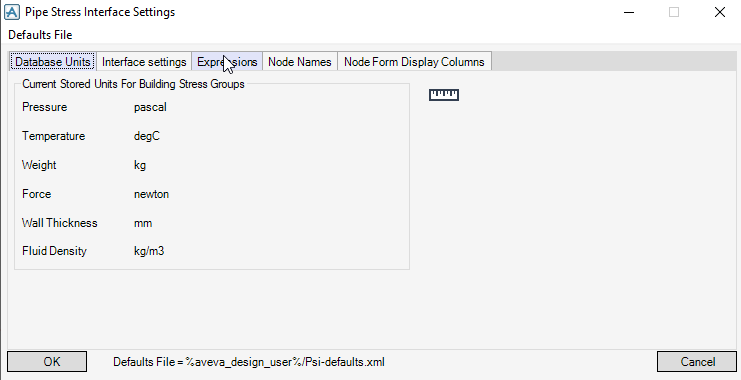Switch to the Node Names tab
This screenshot has height=380, width=741.
click(x=300, y=62)
